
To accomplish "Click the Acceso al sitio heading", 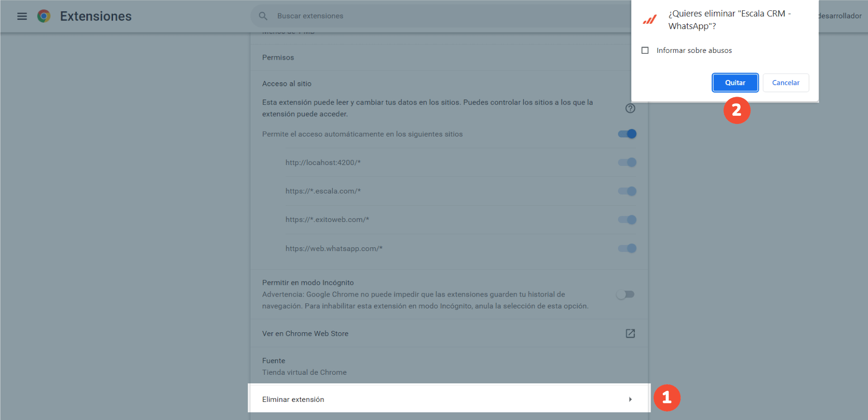I will [287, 84].
